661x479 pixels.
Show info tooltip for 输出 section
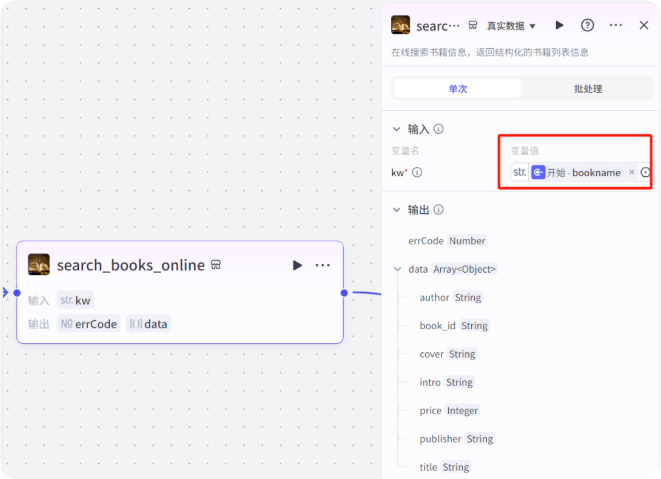coord(438,210)
